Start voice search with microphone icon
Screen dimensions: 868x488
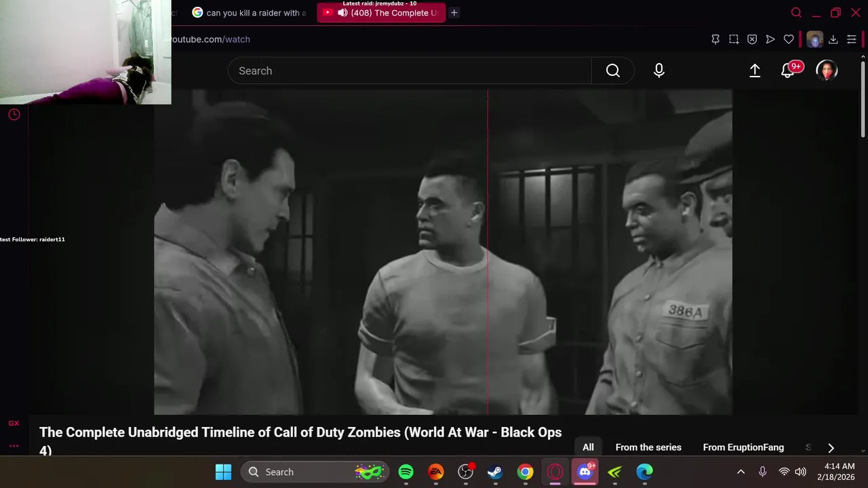click(x=659, y=70)
